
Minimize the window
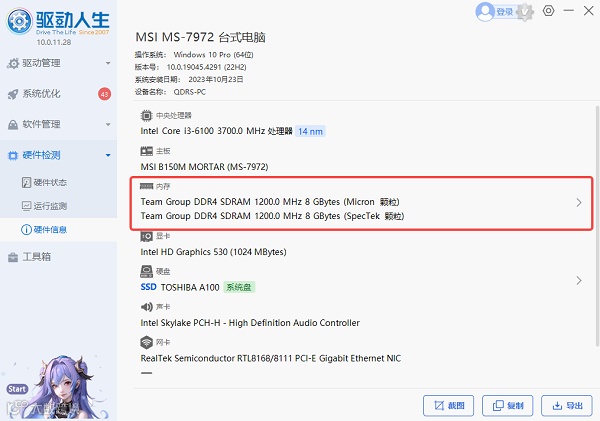pos(569,10)
